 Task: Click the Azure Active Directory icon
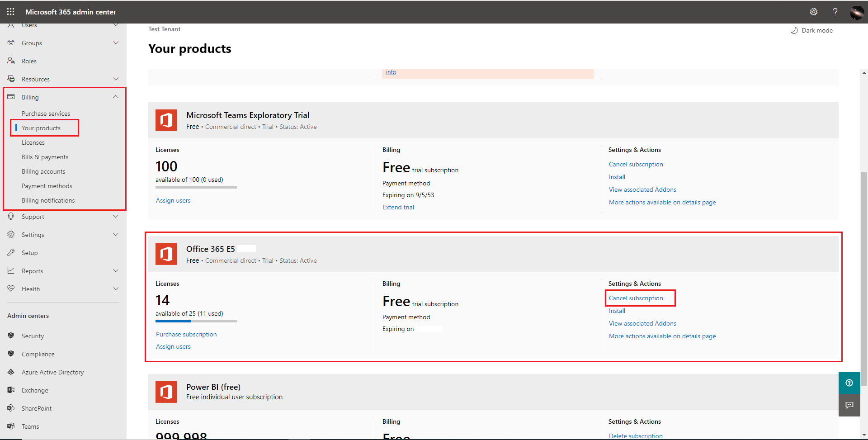11,372
